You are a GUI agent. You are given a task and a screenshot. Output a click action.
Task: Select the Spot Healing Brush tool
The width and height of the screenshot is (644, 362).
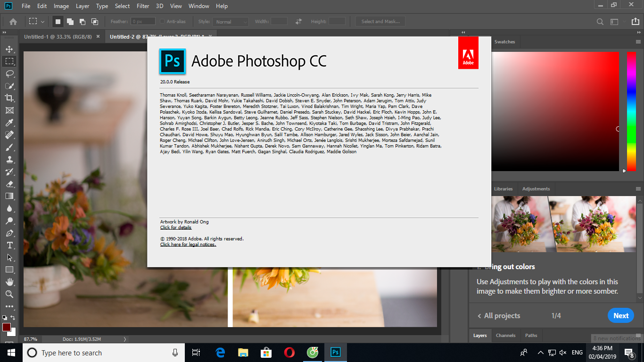click(x=9, y=135)
